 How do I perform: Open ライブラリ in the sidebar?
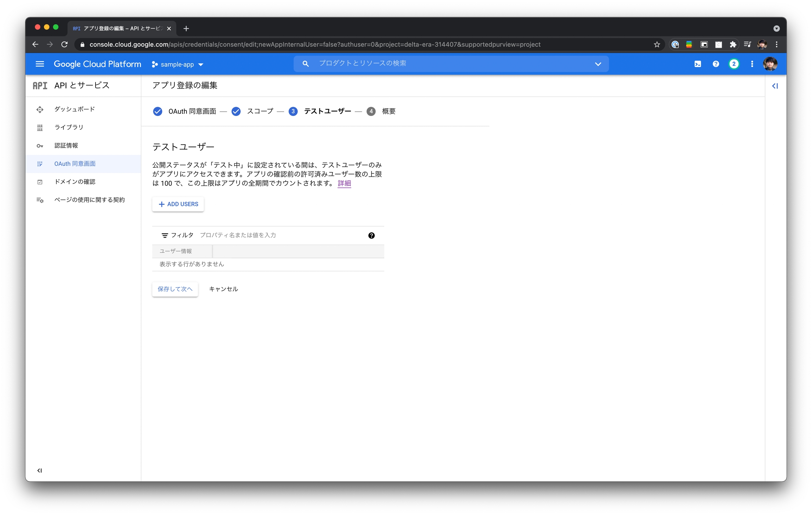pos(69,127)
